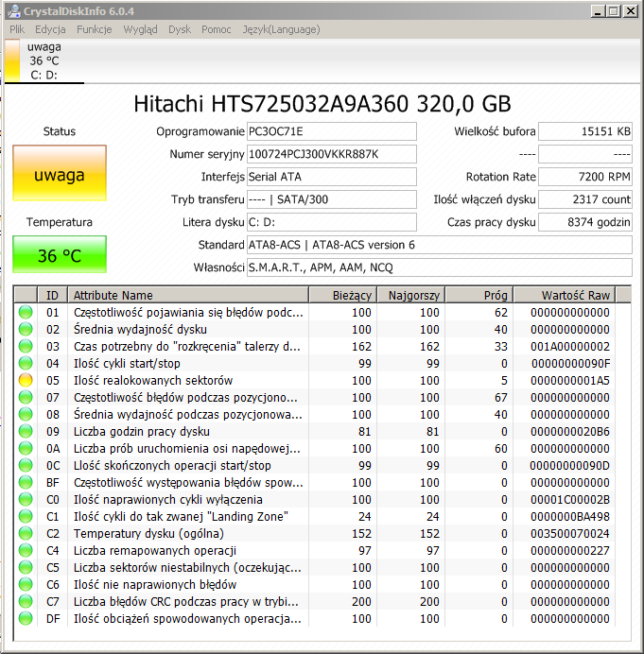Click the Interfejs field Serial ATA
Image resolution: width=644 pixels, height=654 pixels.
pos(332,177)
